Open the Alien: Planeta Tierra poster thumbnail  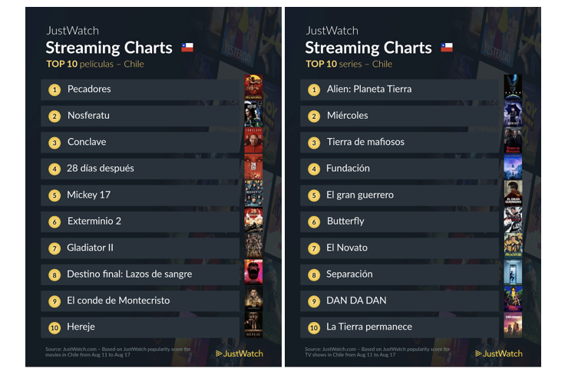(513, 87)
